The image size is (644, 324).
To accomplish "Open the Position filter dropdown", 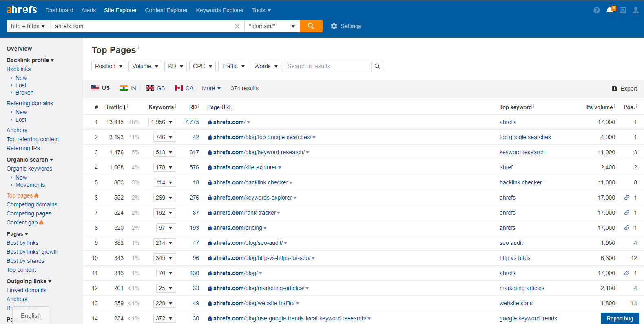I will tap(109, 66).
